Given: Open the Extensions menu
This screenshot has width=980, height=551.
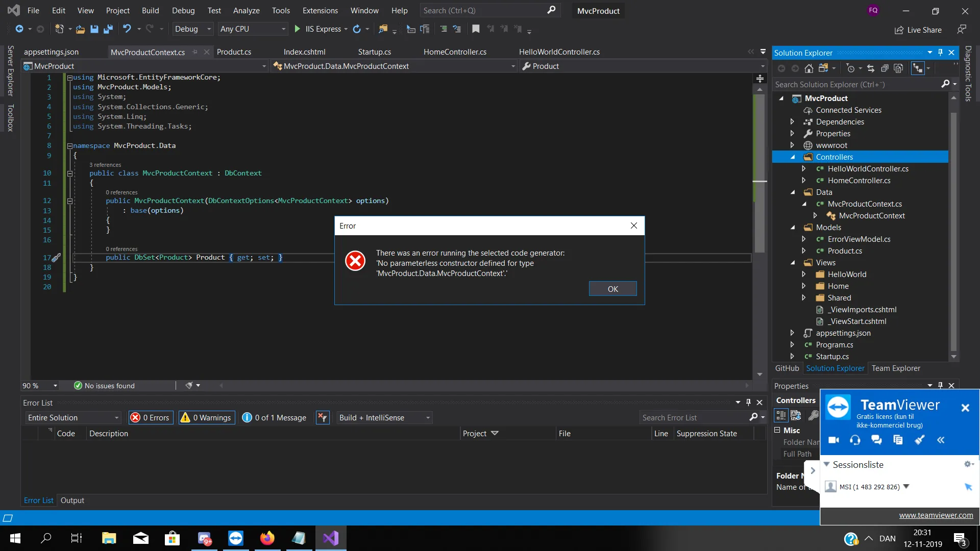Looking at the screenshot, I should click(x=320, y=10).
